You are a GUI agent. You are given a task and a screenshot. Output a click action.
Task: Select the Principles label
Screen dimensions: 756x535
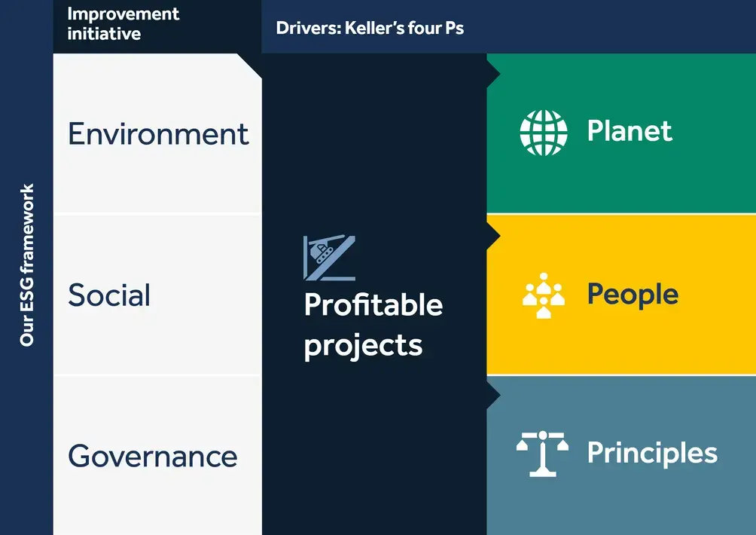(x=652, y=453)
